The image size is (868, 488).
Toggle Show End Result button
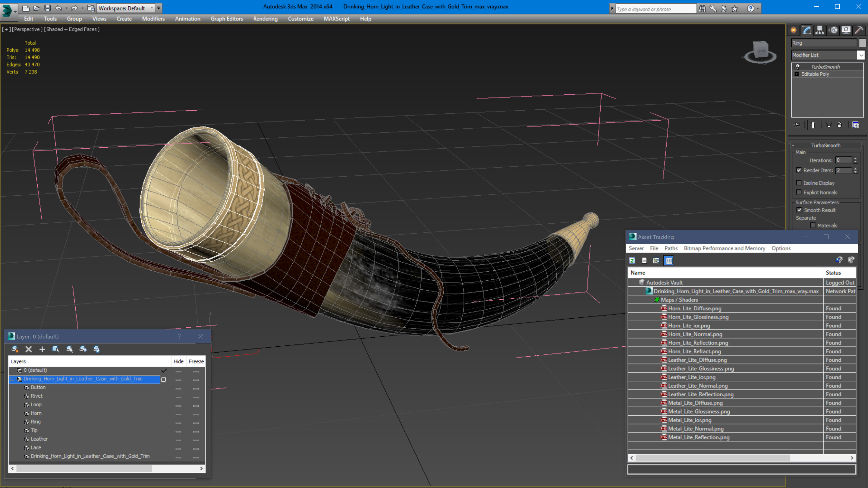click(813, 125)
